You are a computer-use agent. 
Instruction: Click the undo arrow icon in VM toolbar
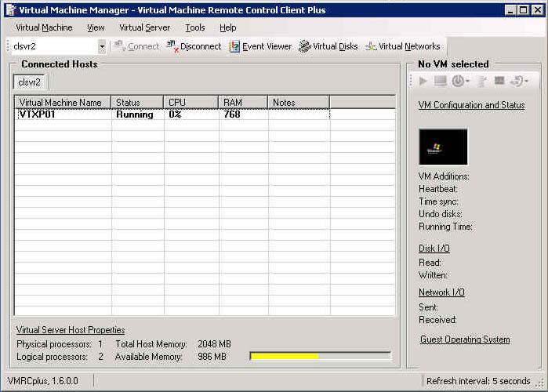[517, 81]
